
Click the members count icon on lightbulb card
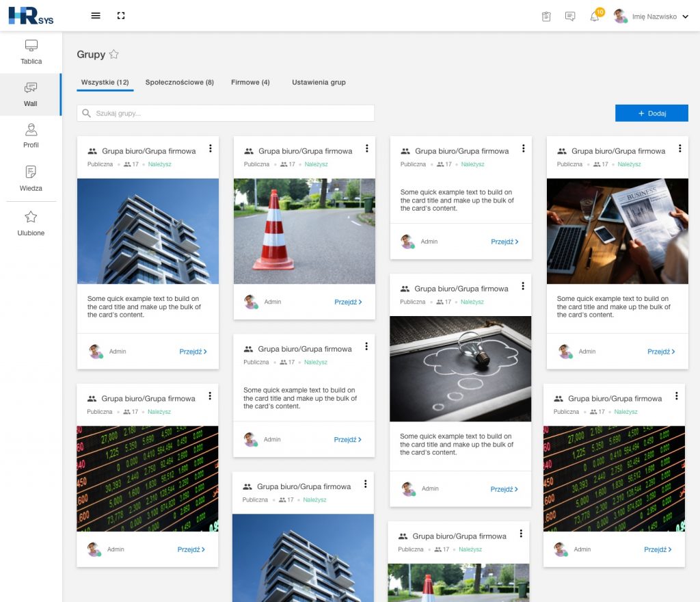tap(440, 302)
